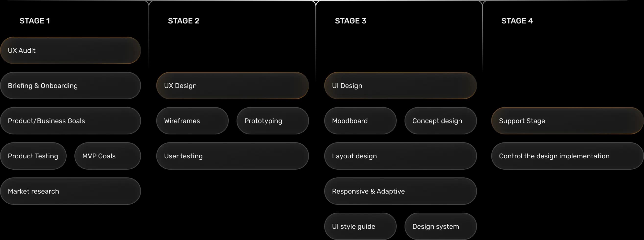Open the Design system pill
This screenshot has width=644, height=240.
(441, 226)
